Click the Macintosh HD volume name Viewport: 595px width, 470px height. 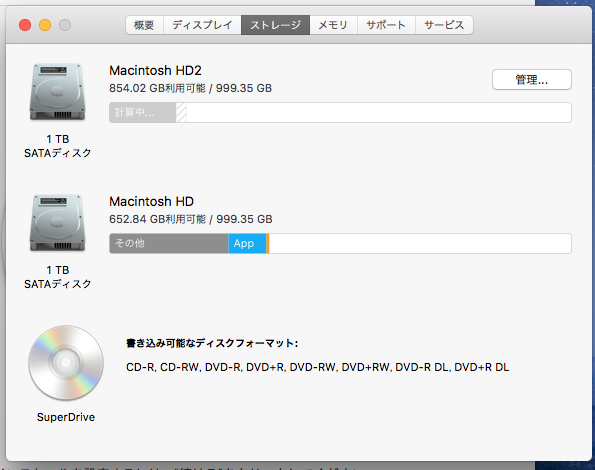point(151,201)
